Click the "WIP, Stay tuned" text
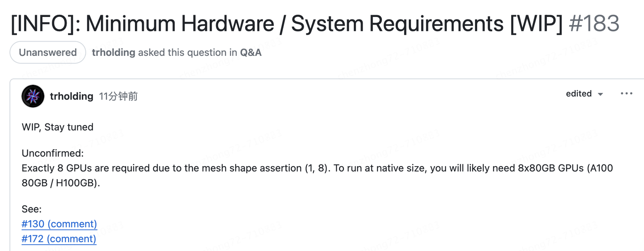The width and height of the screenshot is (644, 251). click(58, 127)
